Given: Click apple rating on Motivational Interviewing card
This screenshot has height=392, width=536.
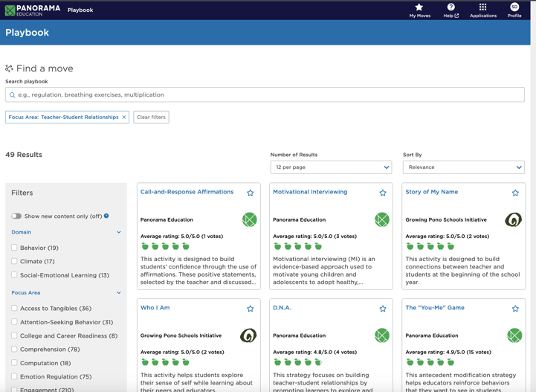Looking at the screenshot, I should tap(298, 246).
